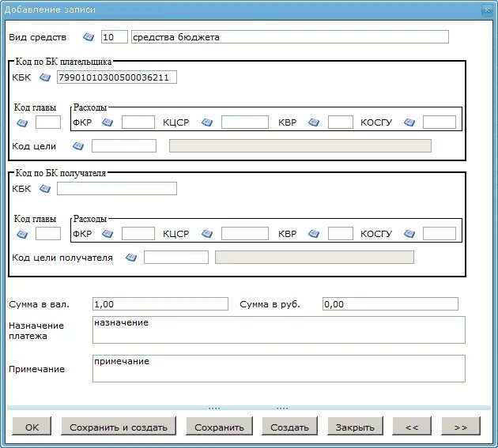Open the recipient ФКР lookup icon

pyautogui.click(x=108, y=234)
